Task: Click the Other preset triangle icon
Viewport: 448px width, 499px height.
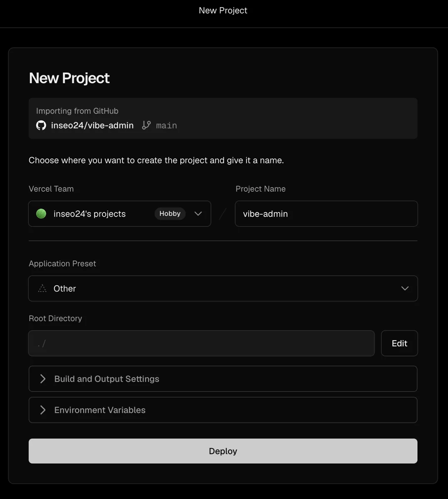Action: coord(42,288)
